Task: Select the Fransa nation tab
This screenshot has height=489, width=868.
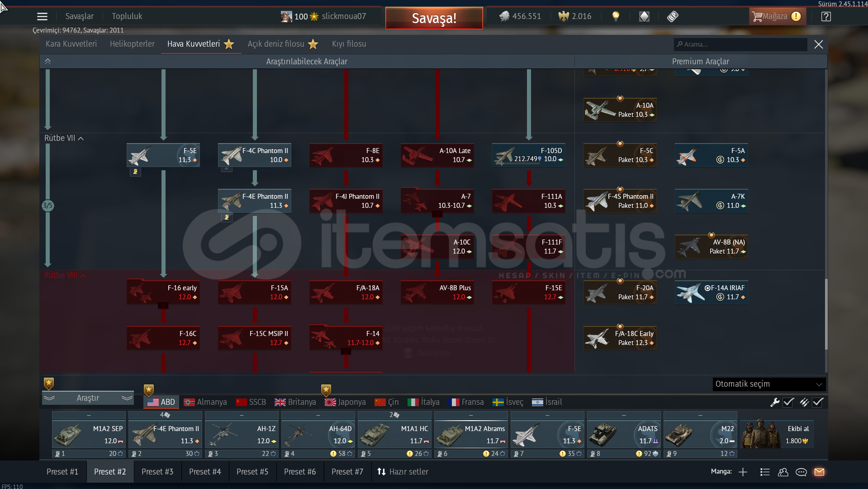Action: [x=466, y=402]
